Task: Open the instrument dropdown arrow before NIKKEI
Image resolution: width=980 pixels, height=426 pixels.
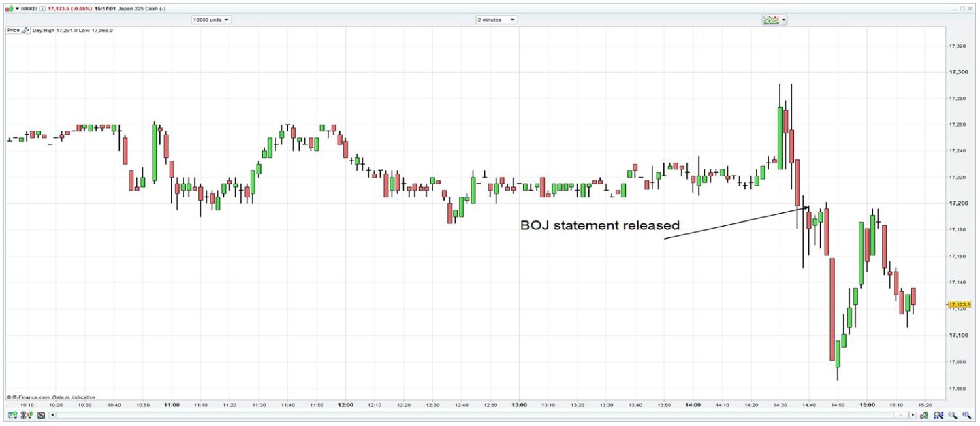Action: click(17, 9)
